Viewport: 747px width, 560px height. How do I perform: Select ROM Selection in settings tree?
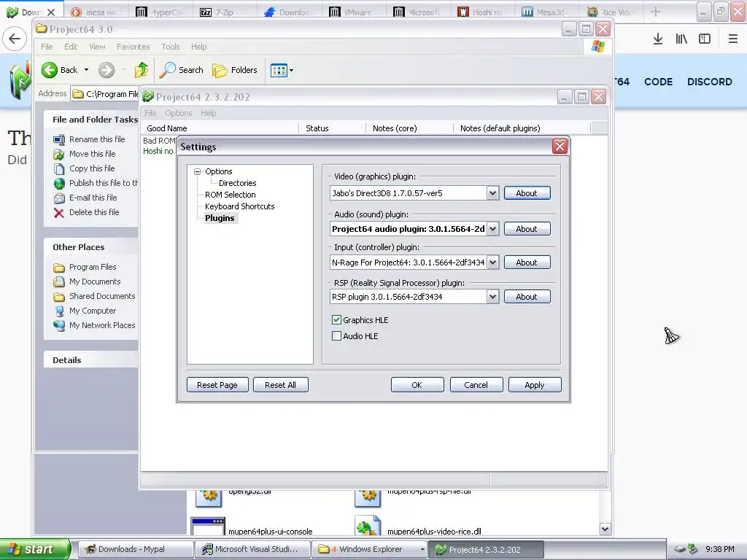pyautogui.click(x=230, y=195)
